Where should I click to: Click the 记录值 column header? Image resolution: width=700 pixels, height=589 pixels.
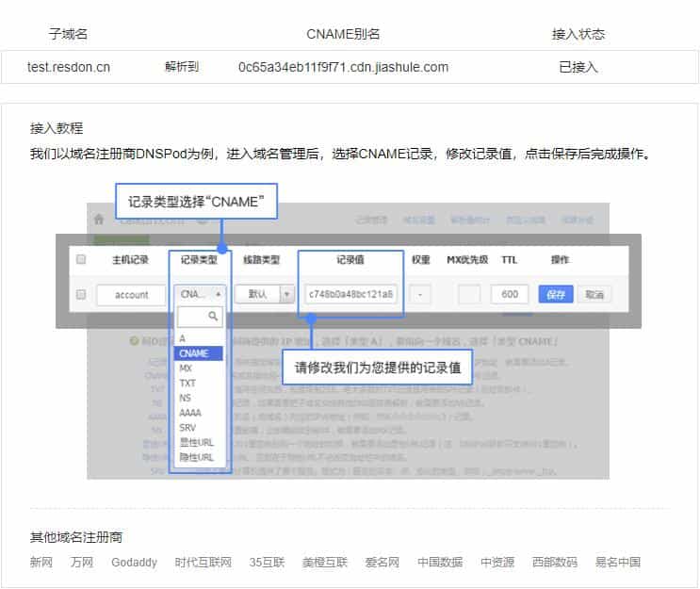tap(350, 259)
